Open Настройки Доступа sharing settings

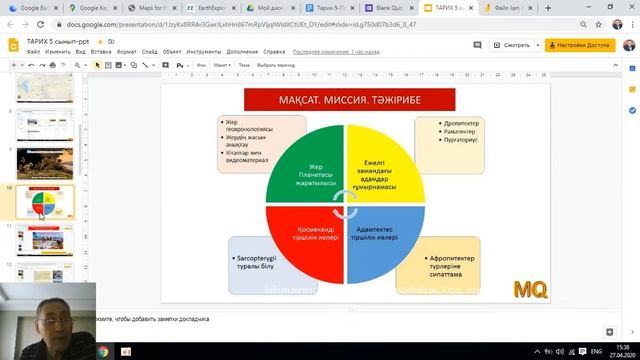(580, 45)
